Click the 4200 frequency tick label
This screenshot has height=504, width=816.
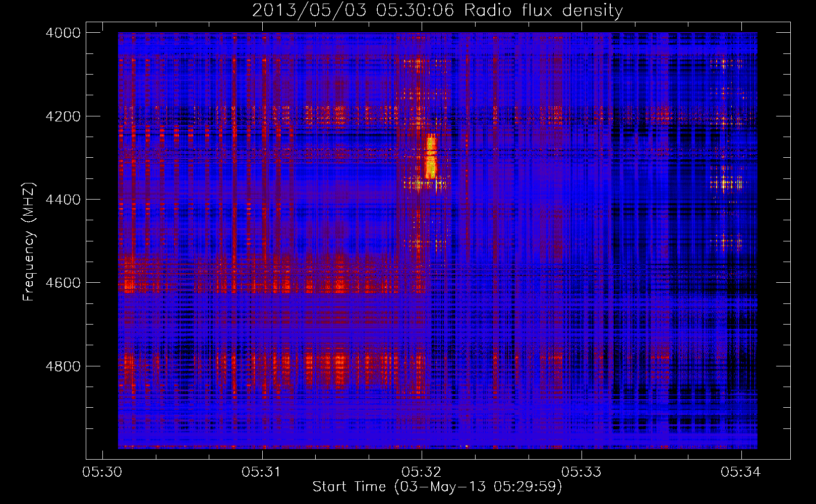pyautogui.click(x=63, y=116)
